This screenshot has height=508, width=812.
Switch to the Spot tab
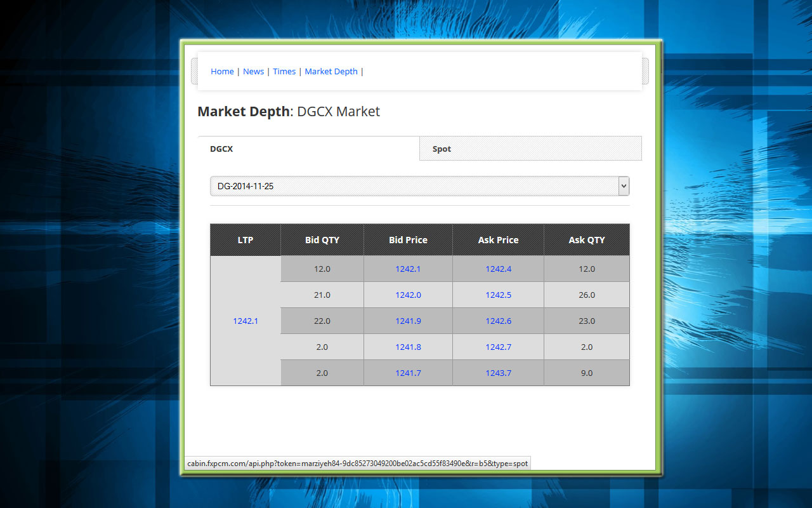click(442, 149)
